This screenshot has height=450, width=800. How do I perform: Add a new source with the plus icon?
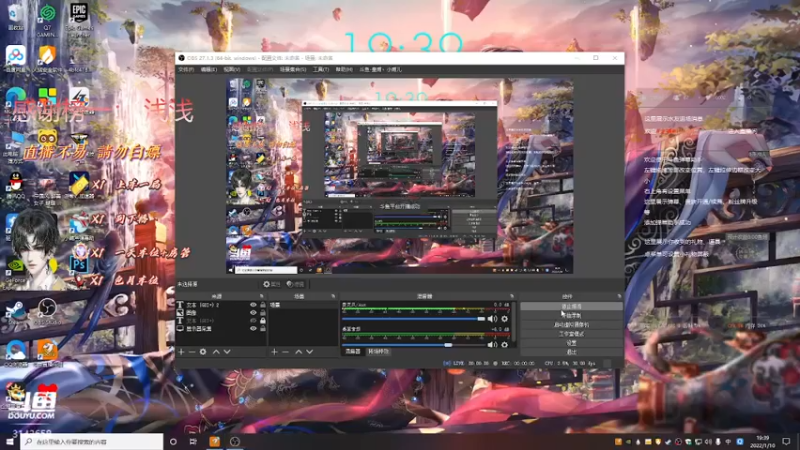181,352
